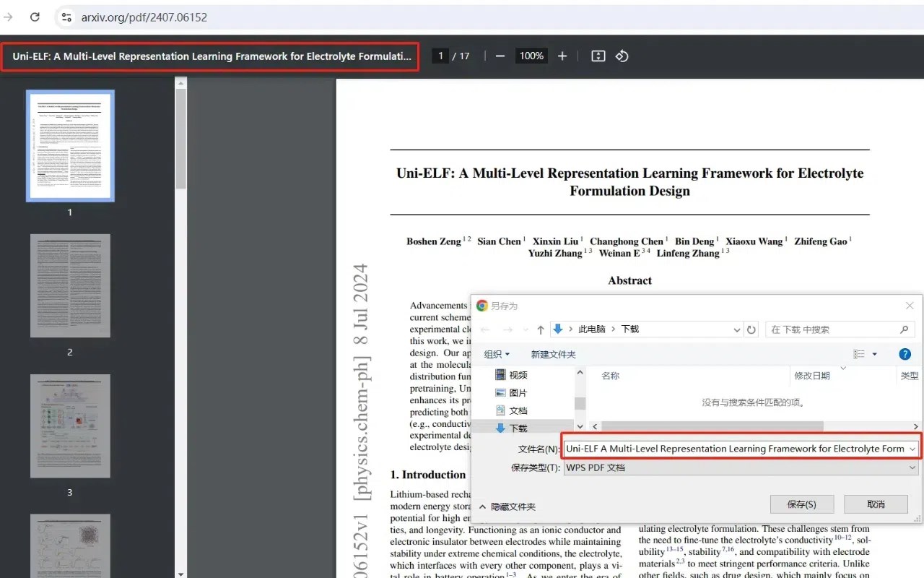Refresh the 下载 folder listing
The image size is (924, 578).
click(x=751, y=329)
